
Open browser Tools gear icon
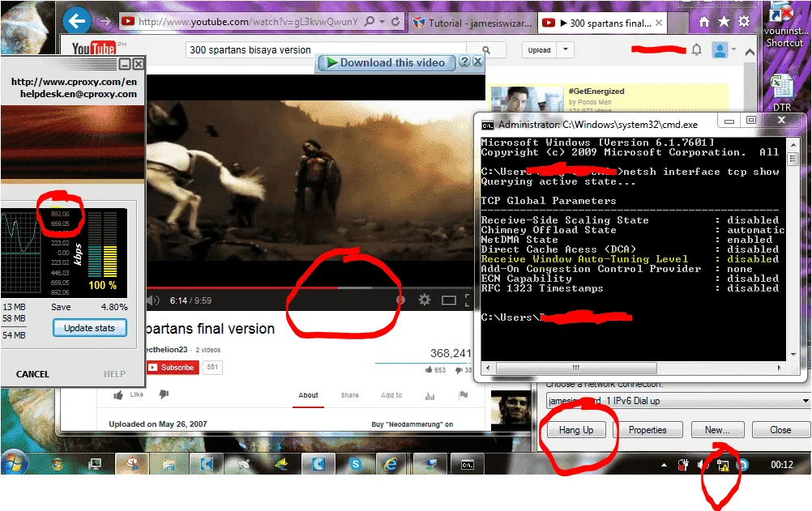(744, 22)
